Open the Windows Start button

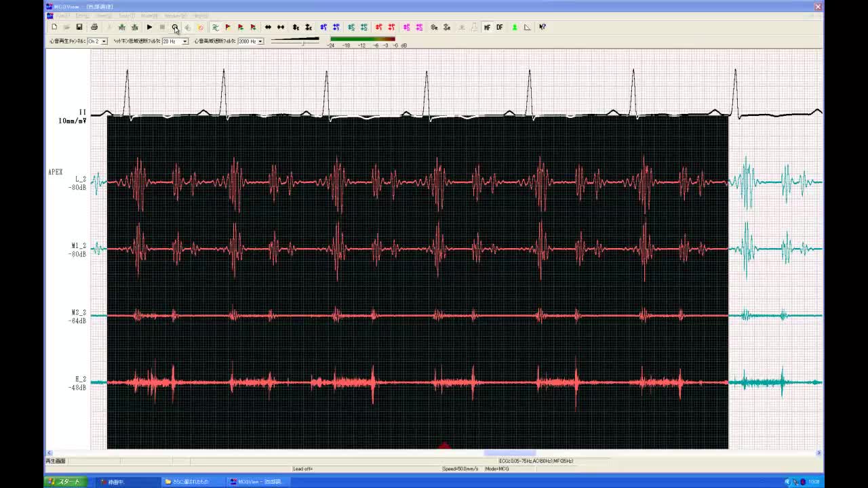coord(64,482)
